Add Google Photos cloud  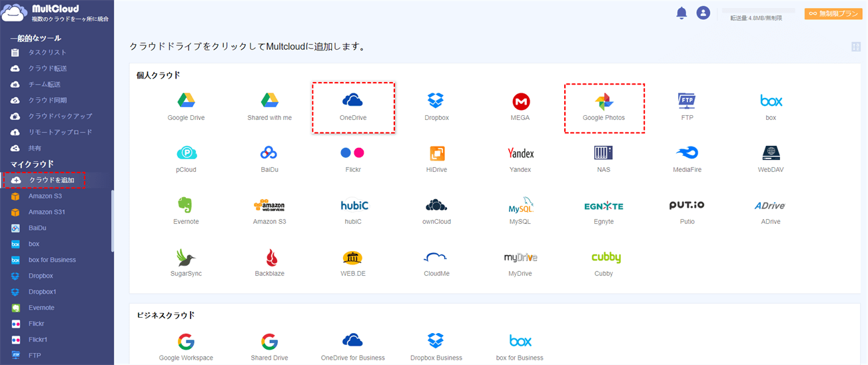click(604, 106)
